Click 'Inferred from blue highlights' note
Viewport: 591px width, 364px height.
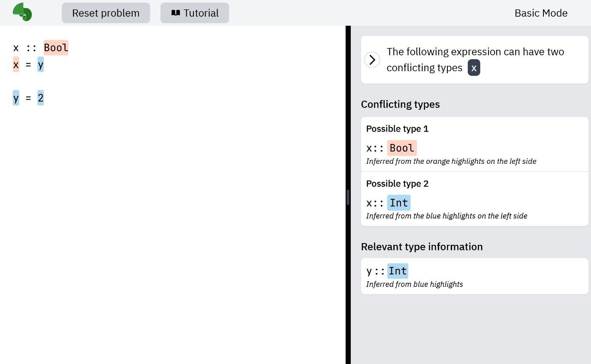415,284
